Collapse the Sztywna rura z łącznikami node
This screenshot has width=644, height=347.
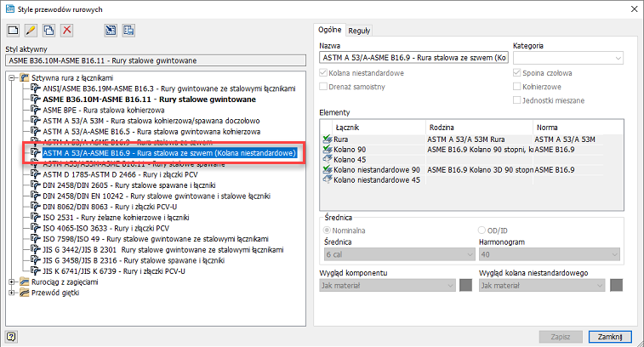[x=12, y=77]
